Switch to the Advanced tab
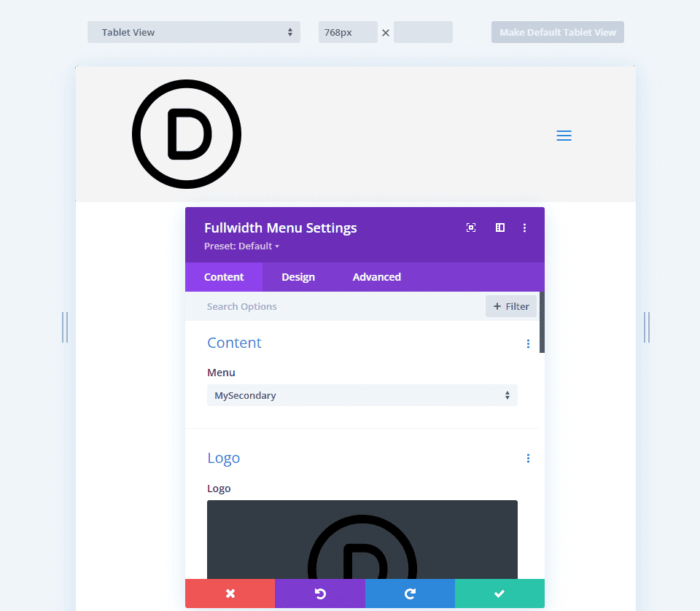This screenshot has height=611, width=700. [x=376, y=277]
